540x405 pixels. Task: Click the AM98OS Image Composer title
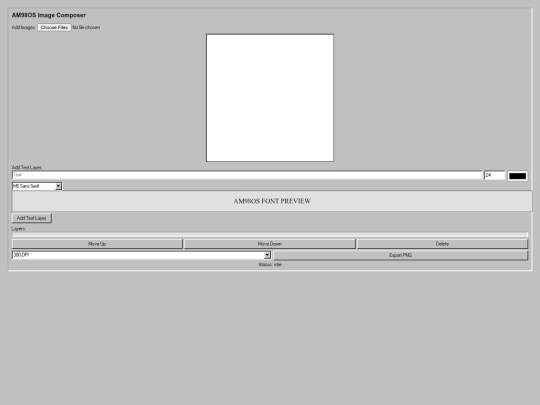coord(49,15)
